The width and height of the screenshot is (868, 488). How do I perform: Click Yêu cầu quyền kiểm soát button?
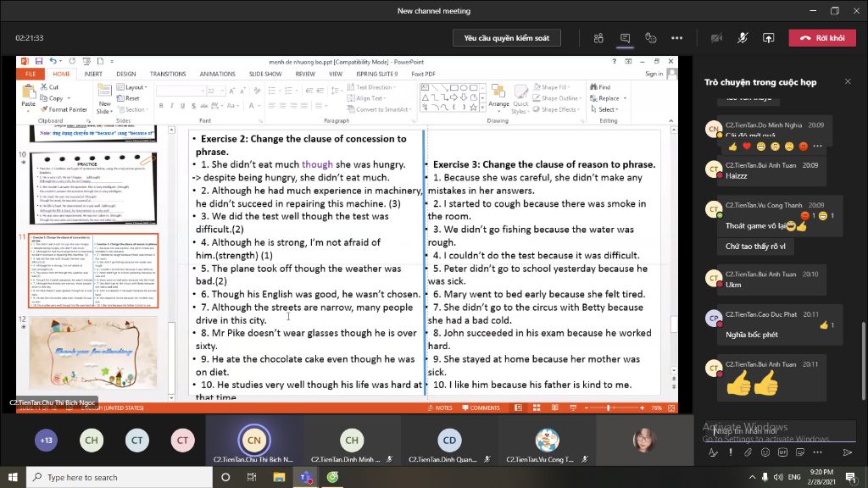pyautogui.click(x=507, y=38)
